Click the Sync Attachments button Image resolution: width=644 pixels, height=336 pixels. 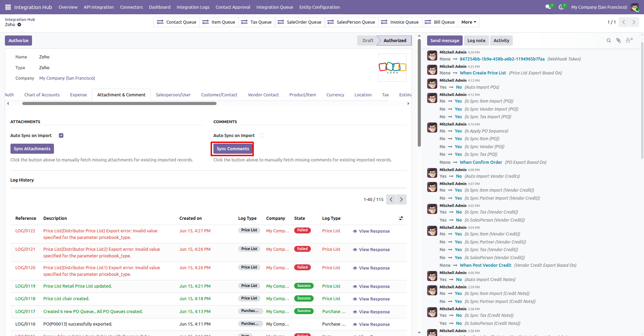pos(32,149)
